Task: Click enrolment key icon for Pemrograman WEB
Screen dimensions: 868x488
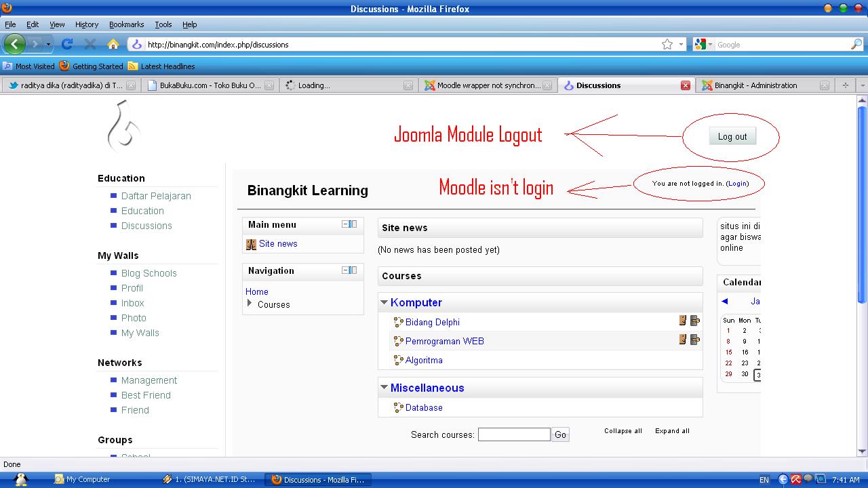Action: (695, 340)
